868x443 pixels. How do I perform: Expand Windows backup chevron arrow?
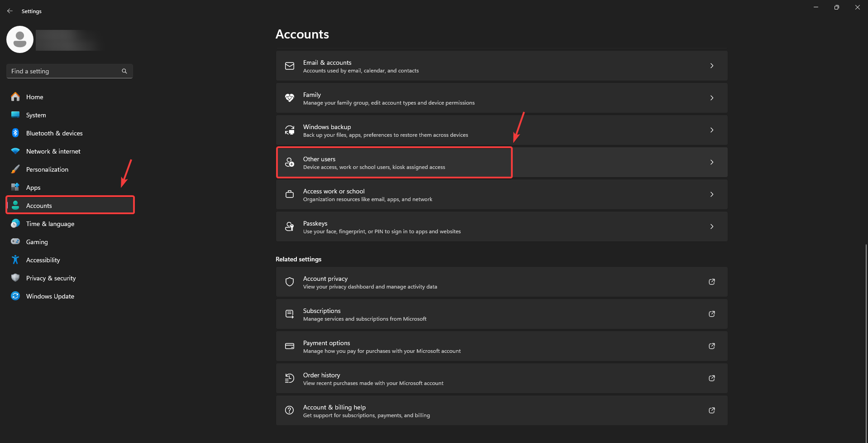711,130
